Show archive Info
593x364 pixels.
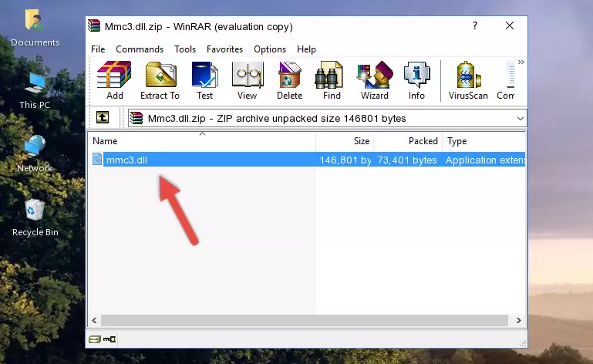416,81
